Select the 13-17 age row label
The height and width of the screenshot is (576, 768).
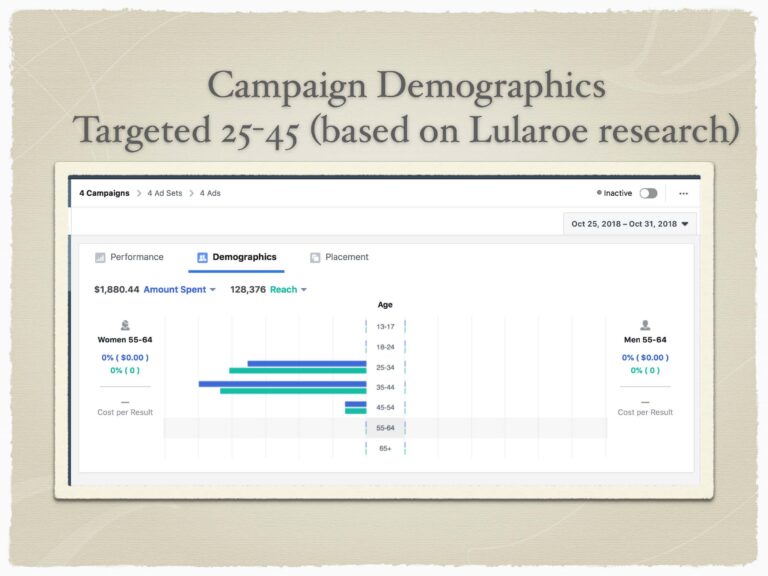coord(385,327)
